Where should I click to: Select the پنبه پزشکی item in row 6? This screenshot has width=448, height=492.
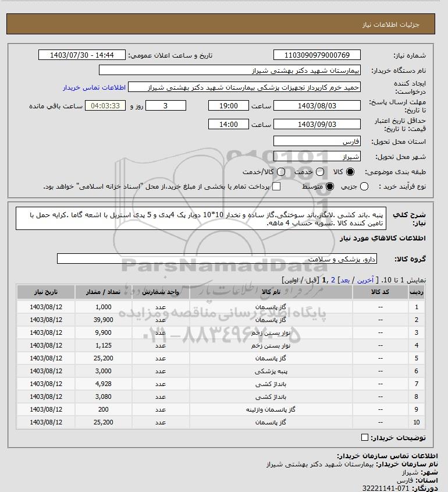click(271, 371)
